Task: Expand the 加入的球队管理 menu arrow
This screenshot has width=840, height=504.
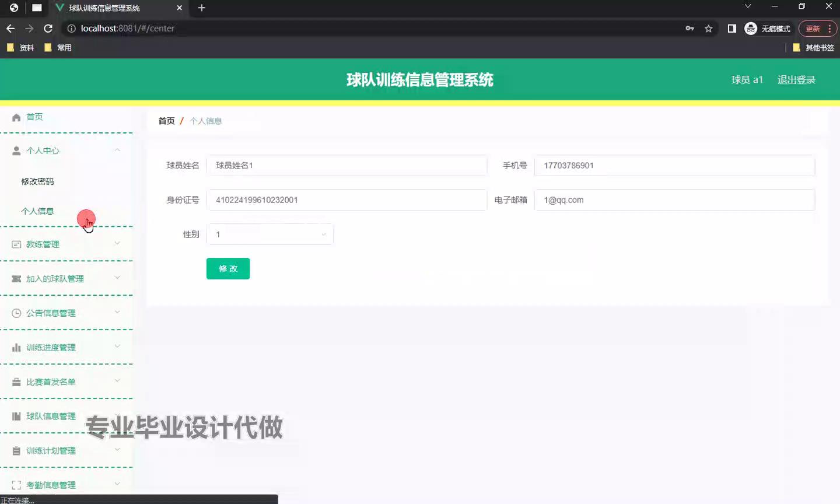Action: click(x=117, y=278)
